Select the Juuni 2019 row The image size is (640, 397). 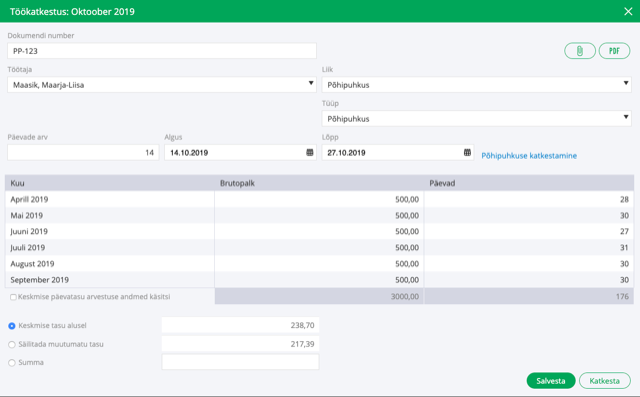[319, 231]
